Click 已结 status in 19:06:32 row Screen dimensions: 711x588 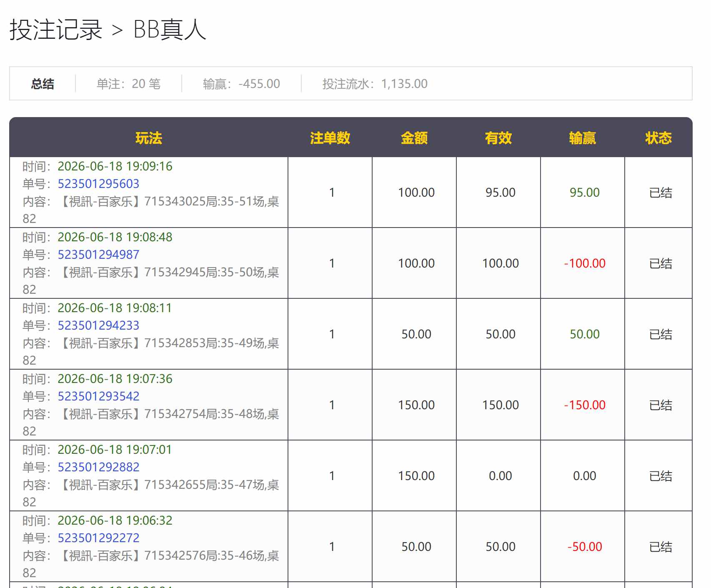[x=661, y=547]
